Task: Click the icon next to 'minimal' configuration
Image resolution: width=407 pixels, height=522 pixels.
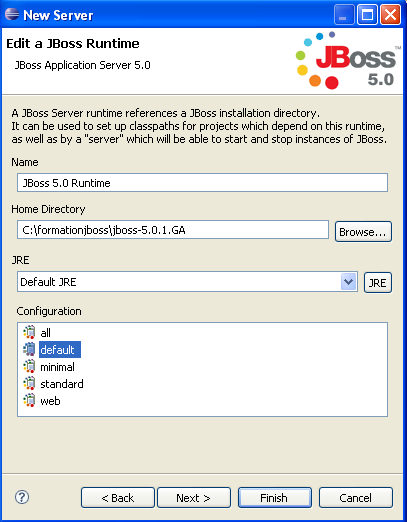Action: pyautogui.click(x=29, y=366)
